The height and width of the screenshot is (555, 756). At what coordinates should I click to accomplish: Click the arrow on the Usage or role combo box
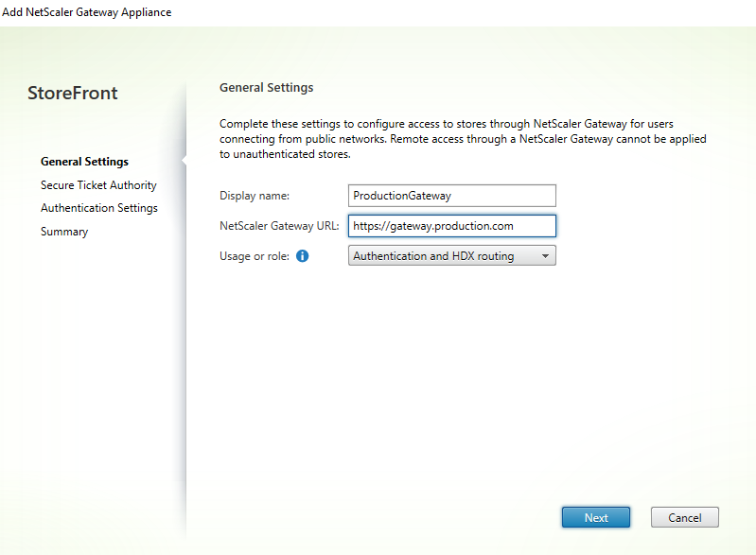point(545,256)
